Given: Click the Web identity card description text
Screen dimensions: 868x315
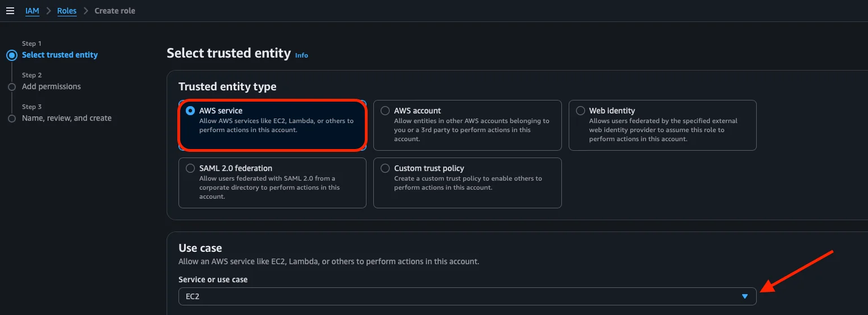Looking at the screenshot, I should (x=664, y=130).
